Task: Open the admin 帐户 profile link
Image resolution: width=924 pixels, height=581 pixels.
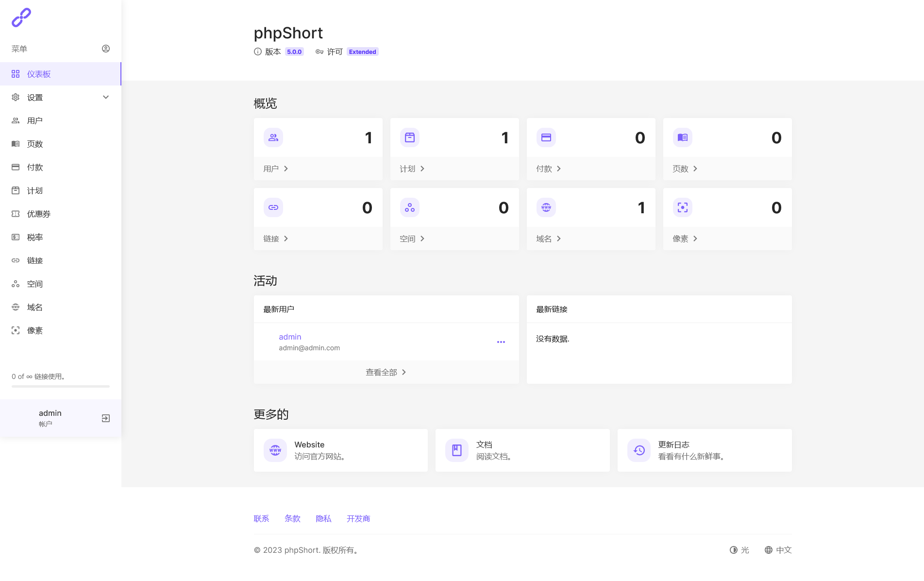Action: 50,418
